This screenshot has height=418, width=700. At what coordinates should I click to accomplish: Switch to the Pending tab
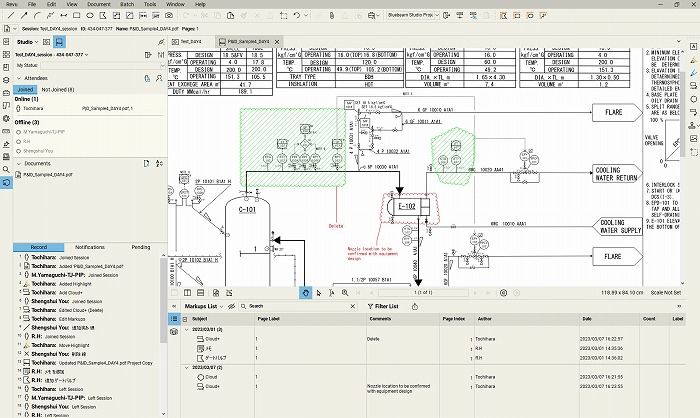(141, 247)
